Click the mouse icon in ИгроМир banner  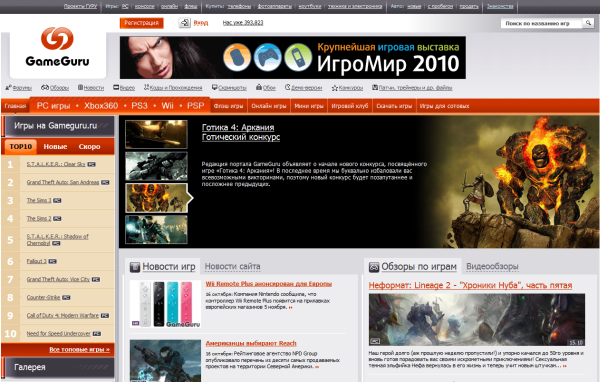(237, 57)
